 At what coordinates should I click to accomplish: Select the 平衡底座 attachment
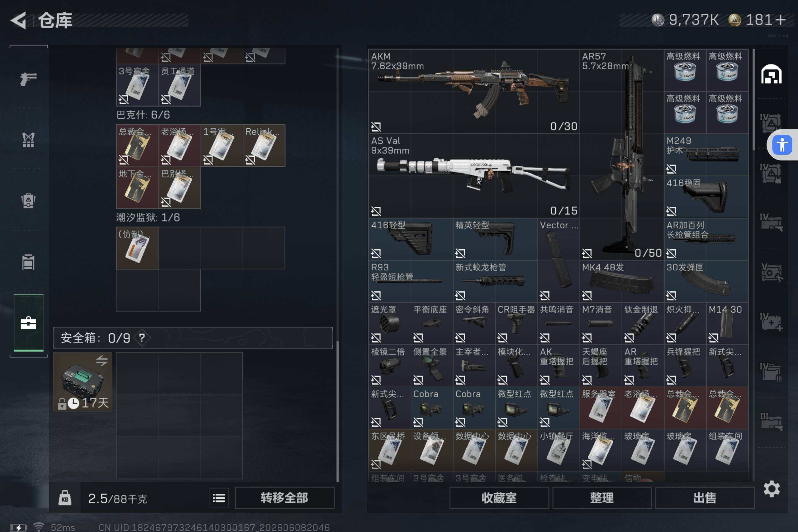432,324
